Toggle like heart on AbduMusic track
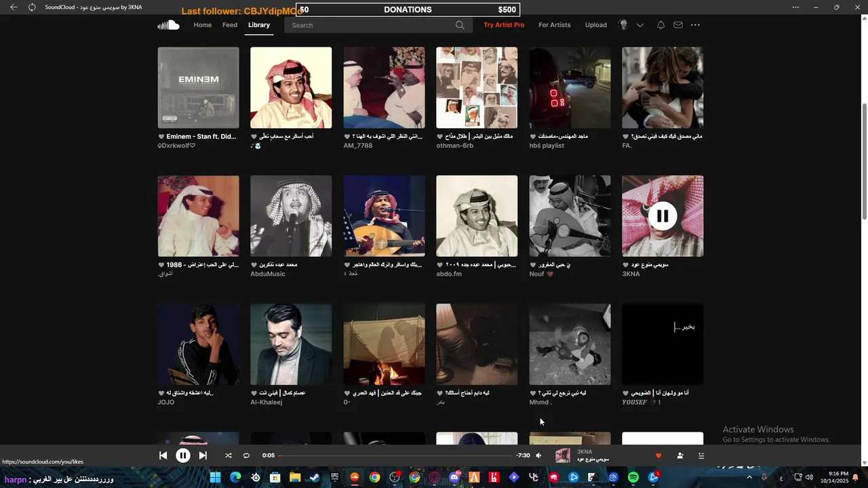 coord(254,265)
